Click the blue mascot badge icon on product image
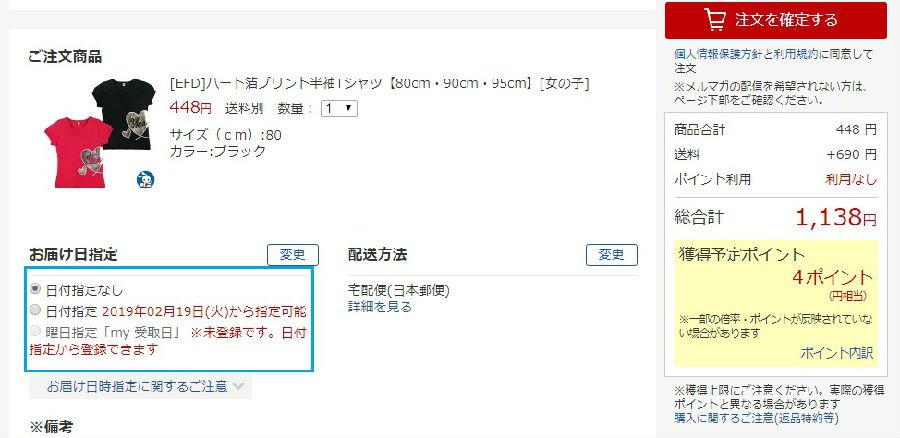The width and height of the screenshot is (900, 438). [x=145, y=180]
